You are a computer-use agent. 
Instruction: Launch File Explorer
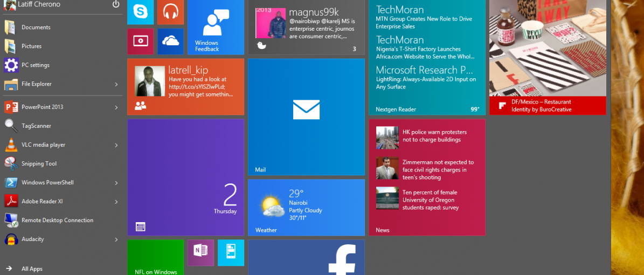pyautogui.click(x=63, y=84)
